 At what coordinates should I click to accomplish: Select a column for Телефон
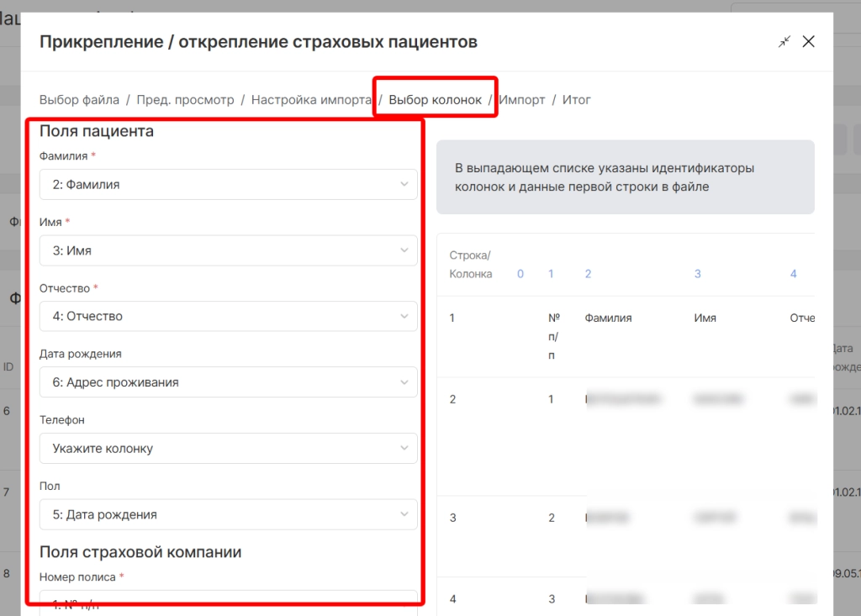(228, 449)
